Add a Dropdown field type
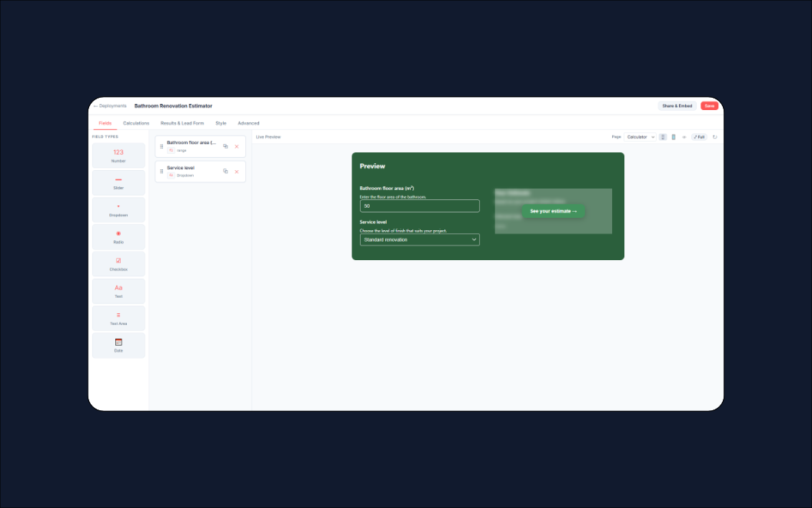The width and height of the screenshot is (812, 508). point(118,210)
